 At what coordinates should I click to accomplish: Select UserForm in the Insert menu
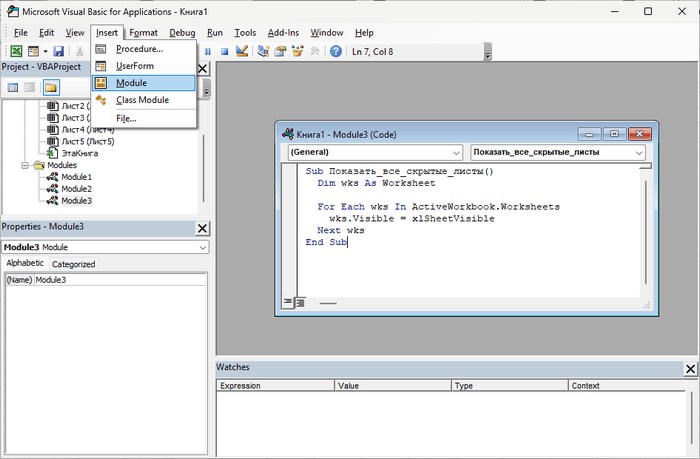[x=134, y=66]
